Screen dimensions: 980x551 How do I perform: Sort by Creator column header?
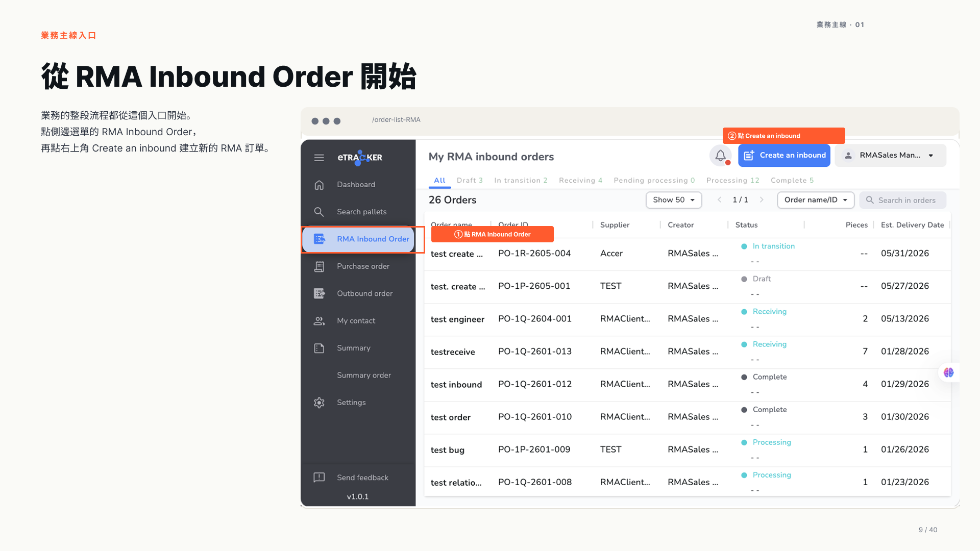tap(680, 225)
